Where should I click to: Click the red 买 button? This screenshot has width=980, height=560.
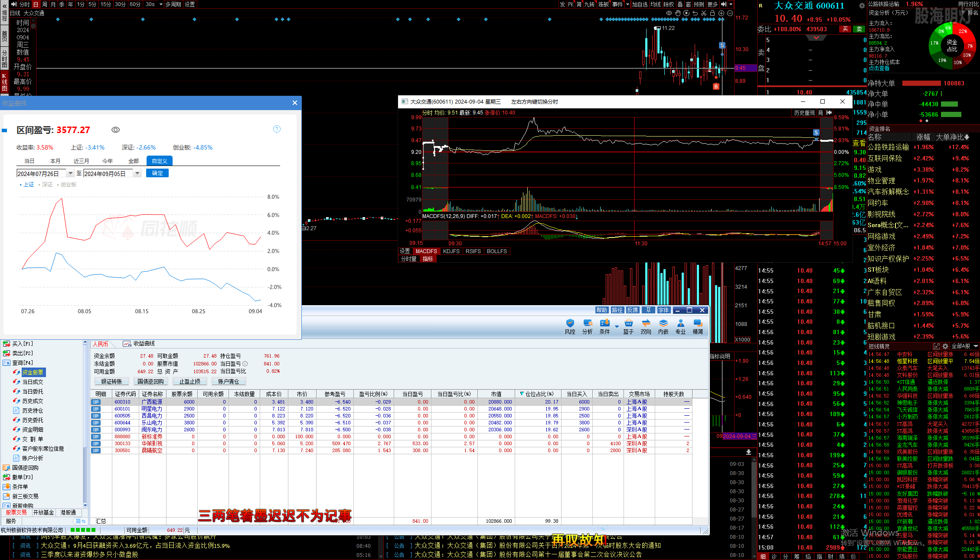845,29
